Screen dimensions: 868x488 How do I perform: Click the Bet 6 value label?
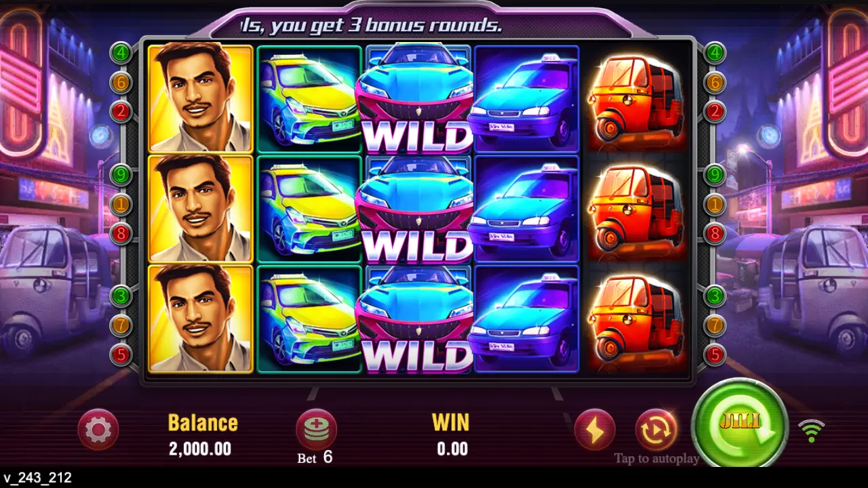point(315,457)
